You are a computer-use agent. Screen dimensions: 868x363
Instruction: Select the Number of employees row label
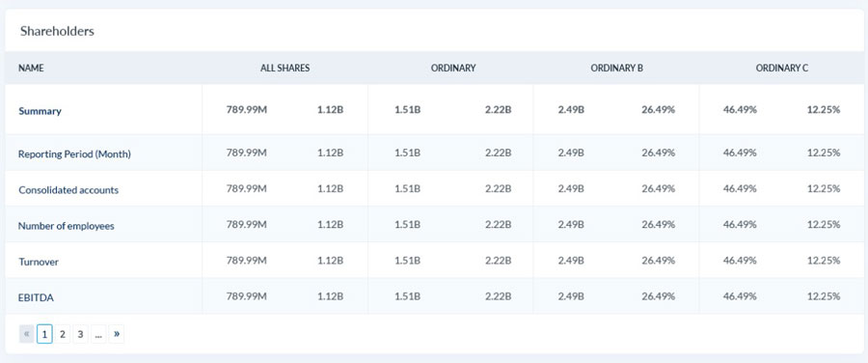[67, 226]
